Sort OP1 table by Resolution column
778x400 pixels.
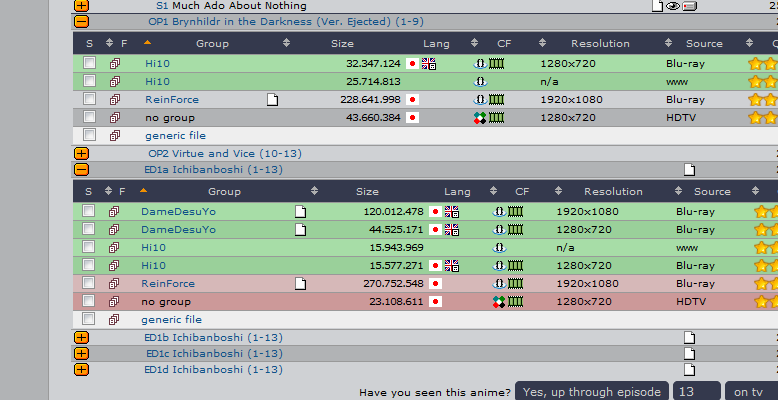coord(600,44)
